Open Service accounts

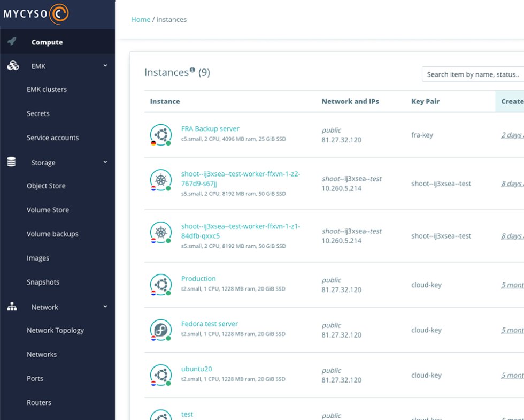click(53, 138)
